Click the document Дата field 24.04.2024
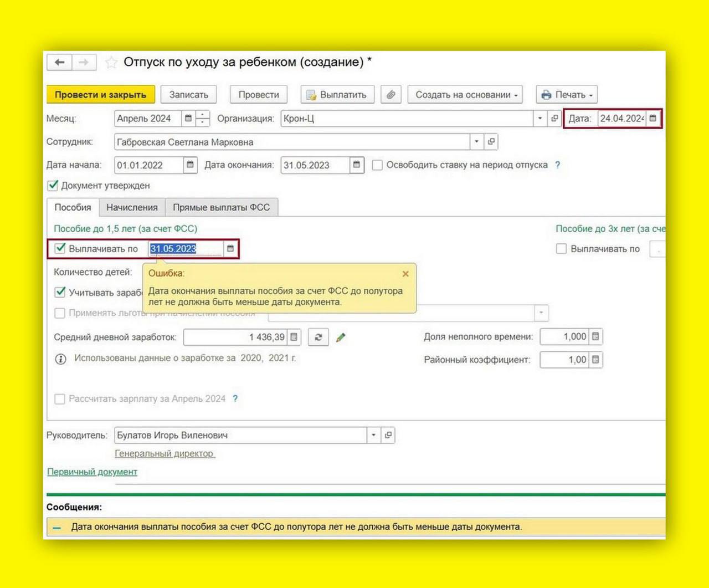 pyautogui.click(x=621, y=119)
